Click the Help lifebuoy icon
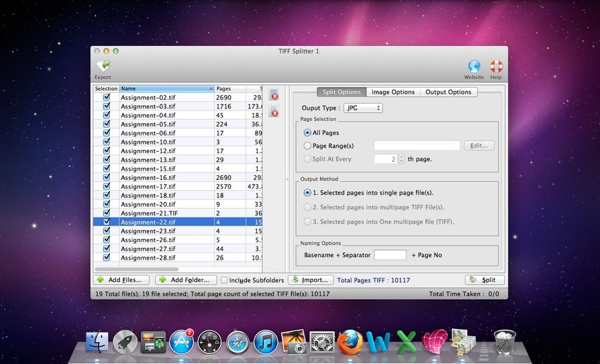Screen dimensions: 600x364 coord(496,67)
